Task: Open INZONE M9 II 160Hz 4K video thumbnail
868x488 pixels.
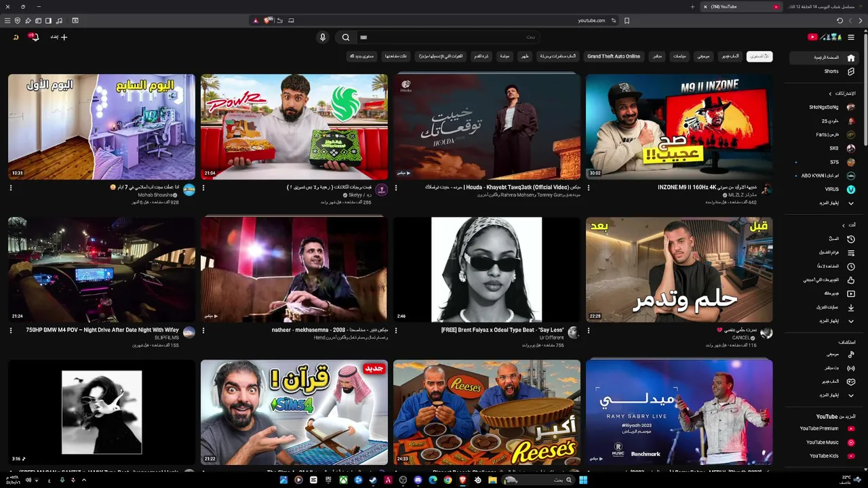Action: (679, 127)
